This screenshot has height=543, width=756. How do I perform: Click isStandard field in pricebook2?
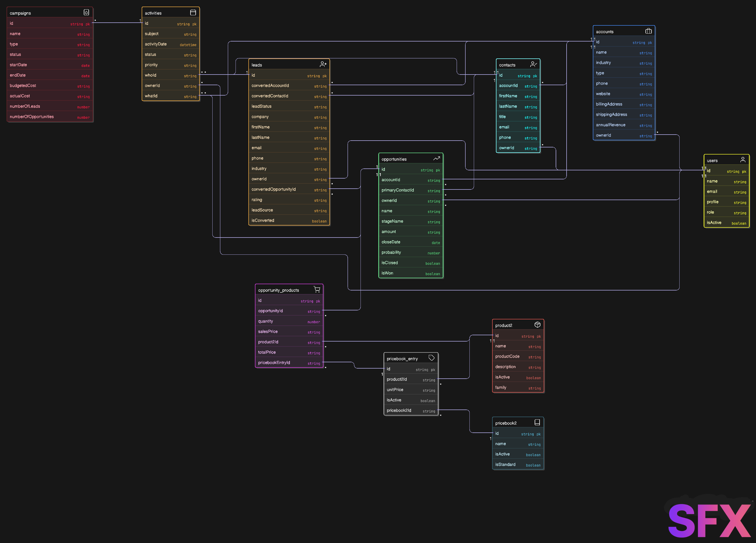click(518, 464)
